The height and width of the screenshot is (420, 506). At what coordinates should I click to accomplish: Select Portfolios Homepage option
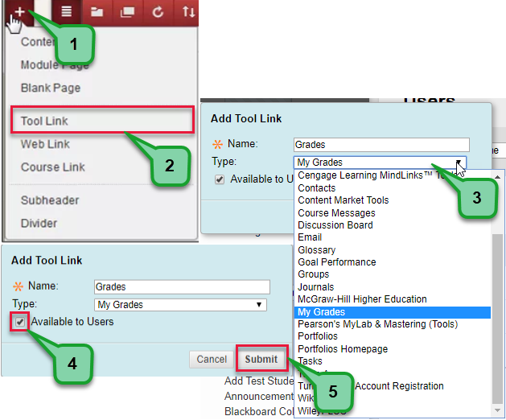point(343,348)
